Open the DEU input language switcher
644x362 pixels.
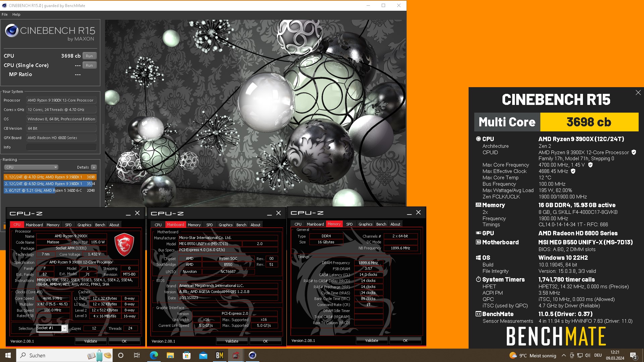tap(598, 356)
